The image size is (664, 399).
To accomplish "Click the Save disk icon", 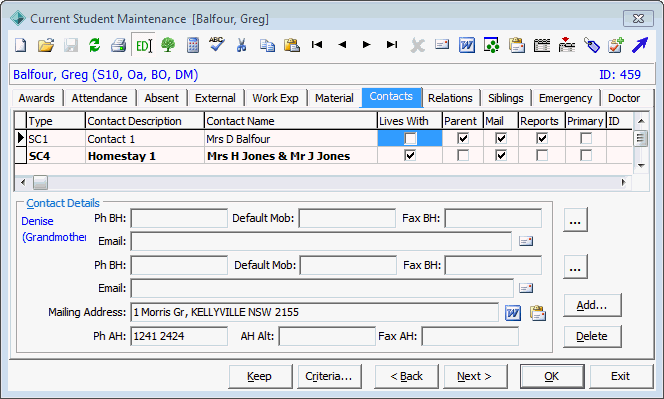I will 71,45.
